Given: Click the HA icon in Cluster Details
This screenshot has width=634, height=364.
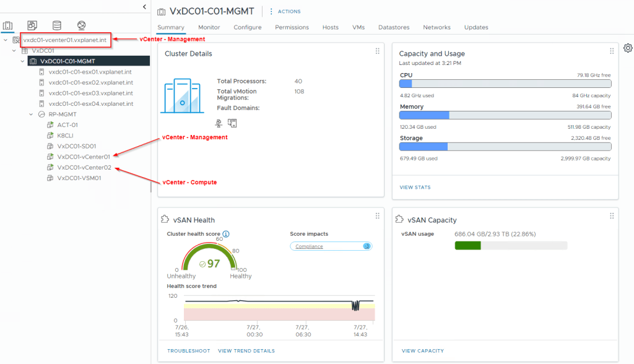Looking at the screenshot, I should point(232,123).
